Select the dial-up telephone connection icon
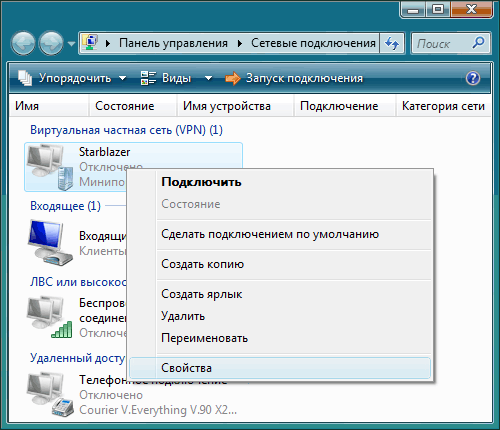Viewport: 500px width, 430px height. tap(50, 394)
